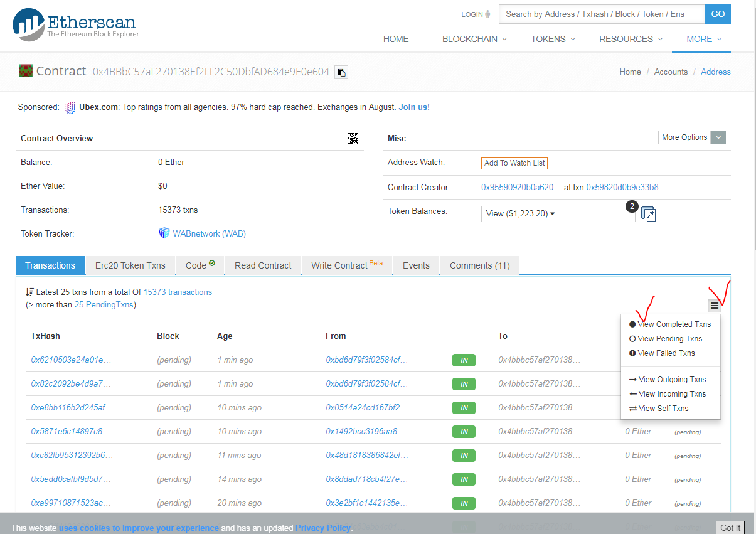Viewport: 756px width, 534px height.
Task: Click the WABnetwork token cube icon
Action: [164, 233]
